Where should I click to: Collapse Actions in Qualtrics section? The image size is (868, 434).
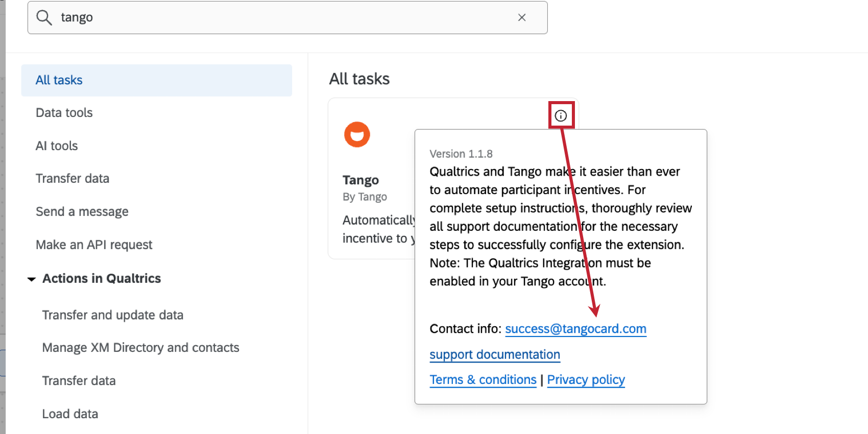[x=32, y=279]
